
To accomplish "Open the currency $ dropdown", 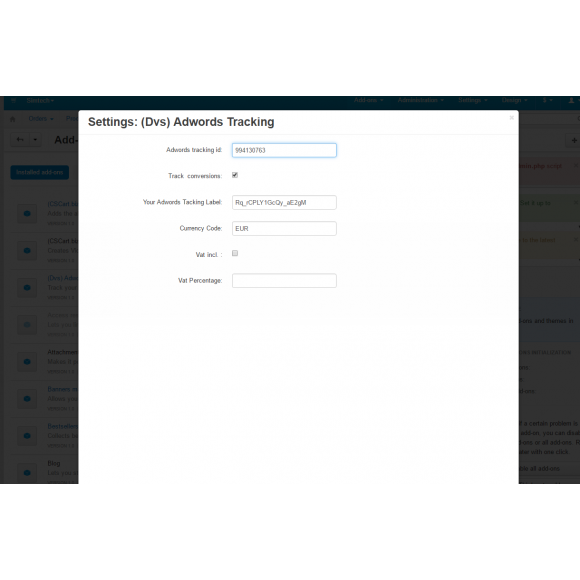I will [x=547, y=100].
